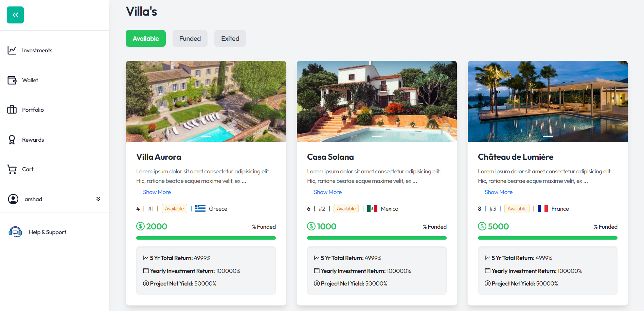Open the Château de Lumière photo
The width and height of the screenshot is (644, 311).
pos(548,101)
